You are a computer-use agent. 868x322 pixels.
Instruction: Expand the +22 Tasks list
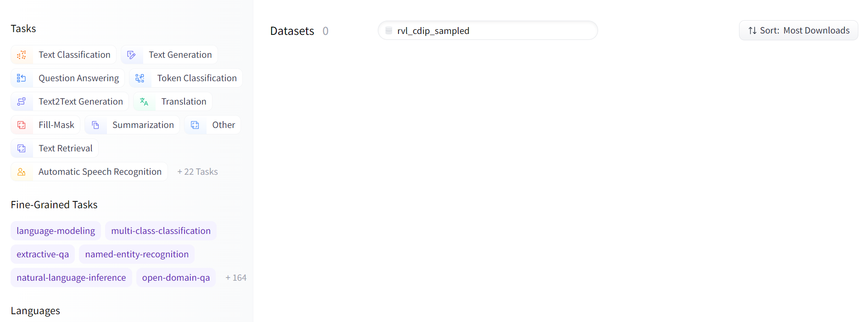tap(197, 172)
